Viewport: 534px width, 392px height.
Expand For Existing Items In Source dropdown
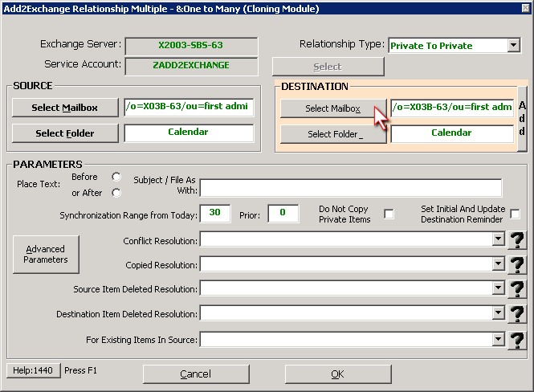[x=498, y=339]
